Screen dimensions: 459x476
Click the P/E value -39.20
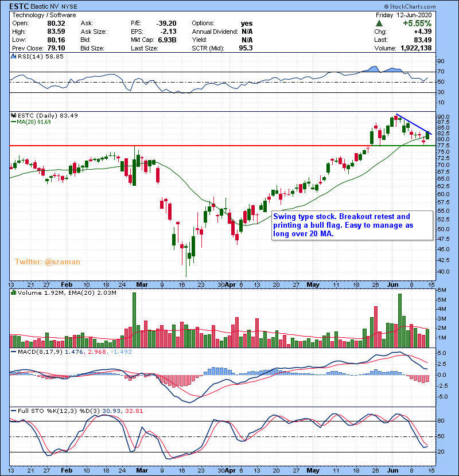coord(166,24)
